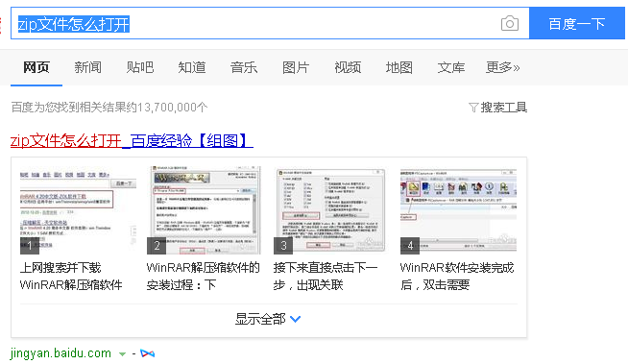This screenshot has width=628, height=364.
Task: Click the blue chevron beside 显示全部
Action: (x=295, y=319)
